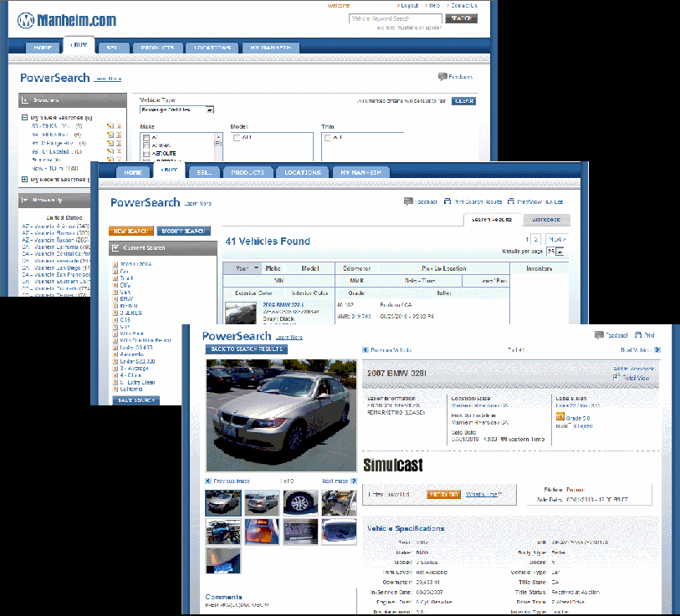
Task: Switch to the Workbook tab
Action: pos(546,220)
